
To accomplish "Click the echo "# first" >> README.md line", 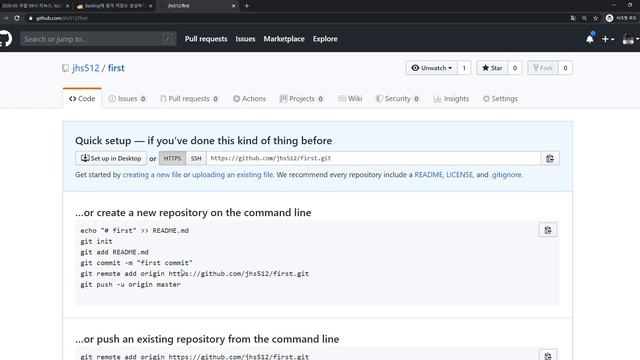I will point(134,231).
